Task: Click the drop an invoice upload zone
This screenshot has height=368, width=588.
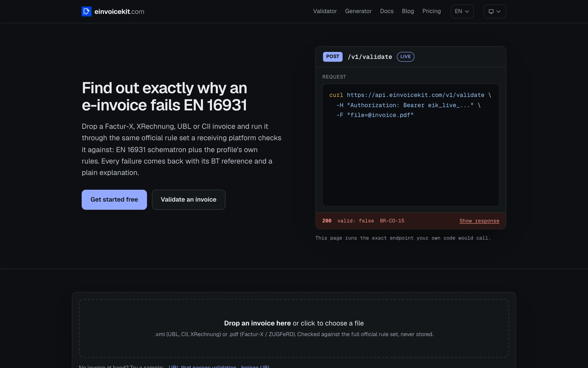Action: (x=294, y=328)
